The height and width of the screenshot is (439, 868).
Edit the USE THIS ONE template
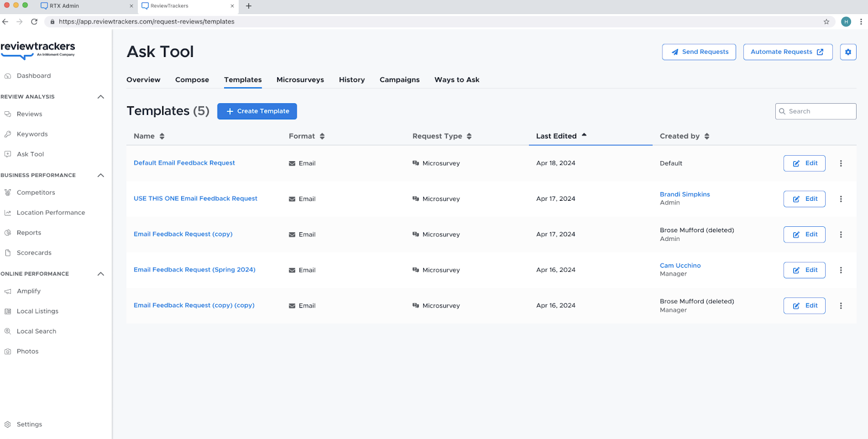(805, 199)
